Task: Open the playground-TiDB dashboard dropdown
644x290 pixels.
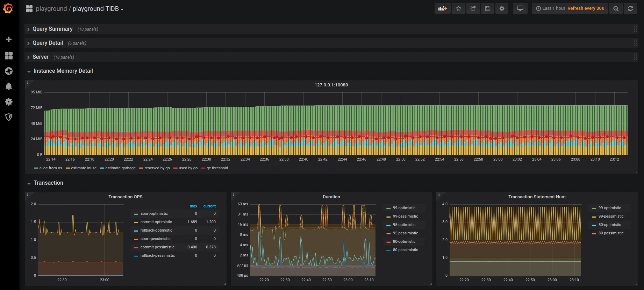Action: pyautogui.click(x=98, y=9)
